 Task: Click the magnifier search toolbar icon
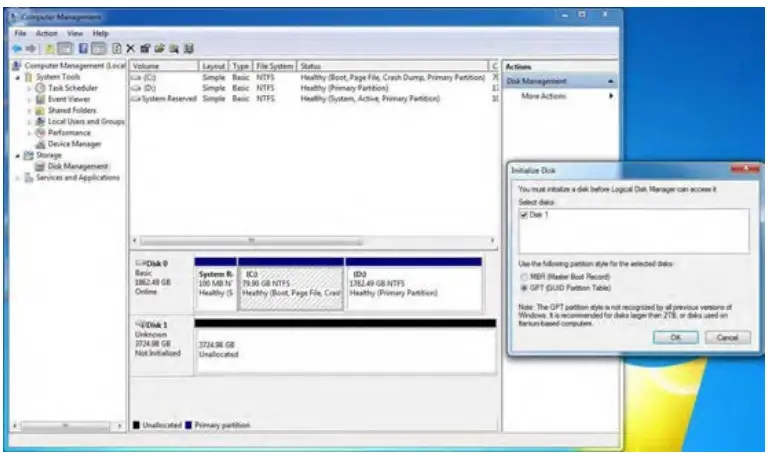pyautogui.click(x=174, y=49)
